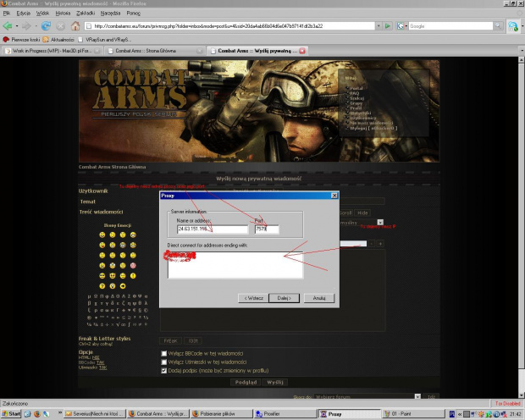The height and width of the screenshot is (420, 525).
Task: Toggle Wyłącz BBCode w tej wiadomości
Action: (164, 354)
